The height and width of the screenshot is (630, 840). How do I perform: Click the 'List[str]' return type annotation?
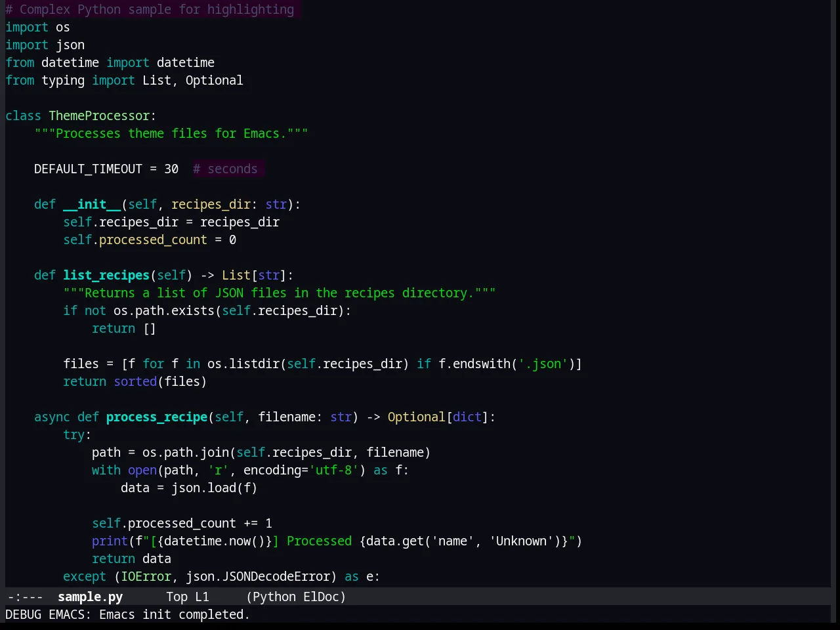[x=254, y=275]
